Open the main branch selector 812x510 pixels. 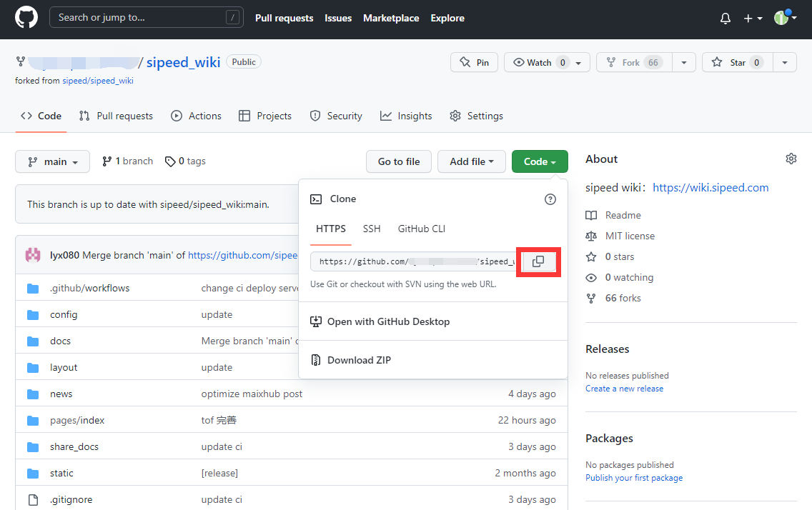click(x=52, y=161)
